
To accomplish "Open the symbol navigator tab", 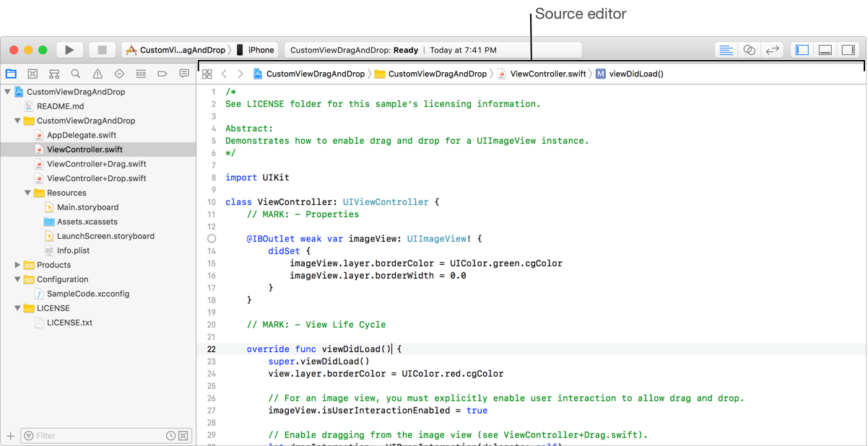I will (54, 74).
